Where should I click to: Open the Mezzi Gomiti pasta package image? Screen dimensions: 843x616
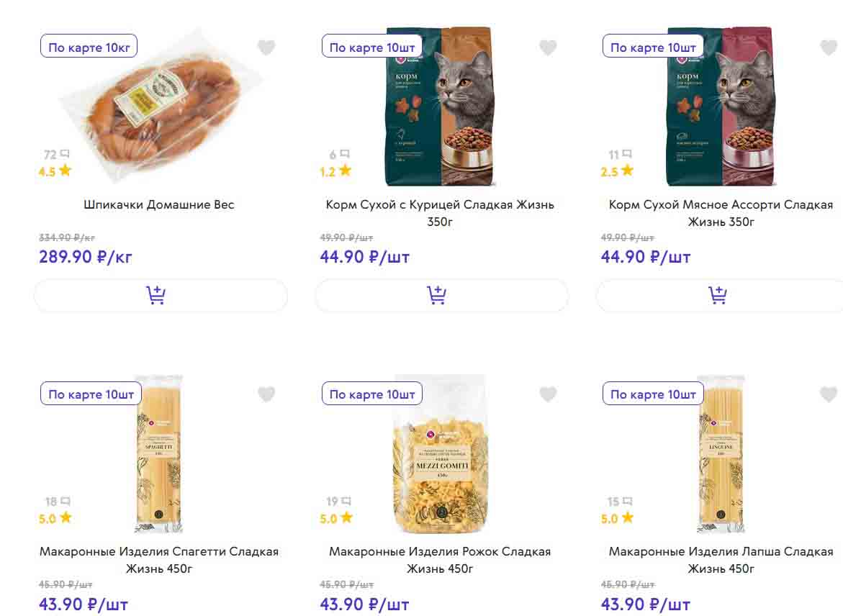click(x=441, y=453)
